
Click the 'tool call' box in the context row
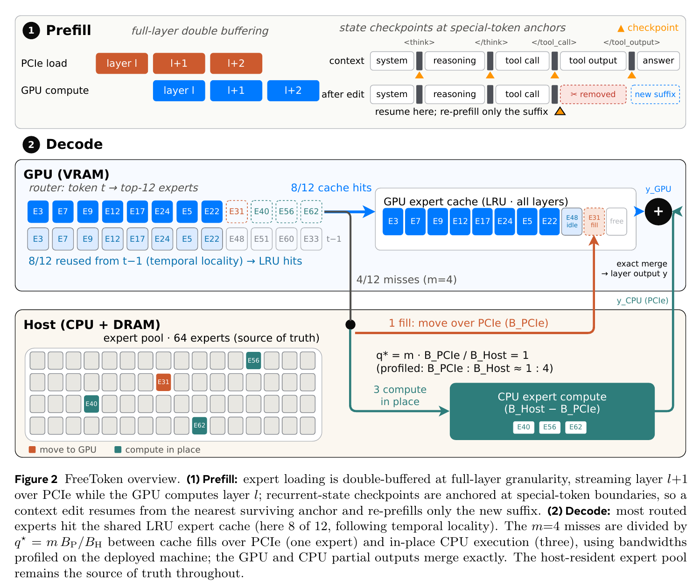(522, 61)
